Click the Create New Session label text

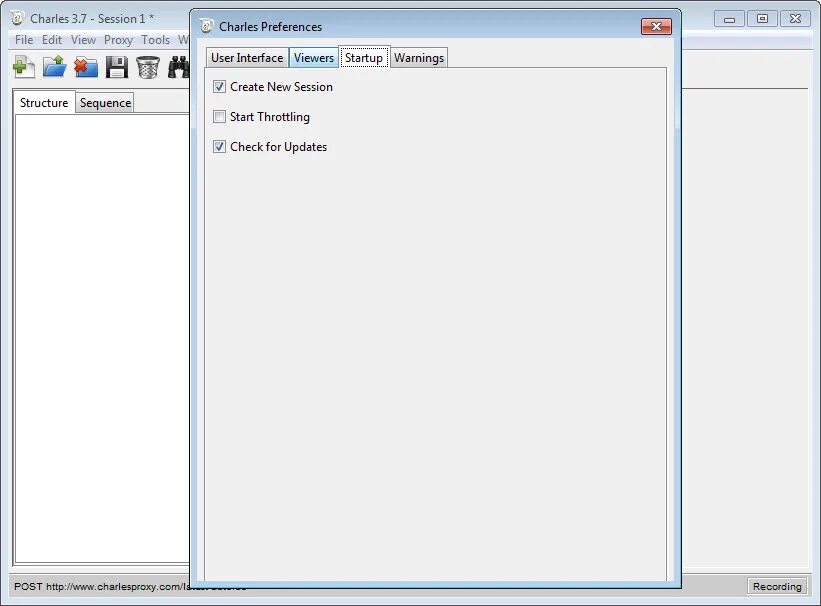tap(281, 87)
